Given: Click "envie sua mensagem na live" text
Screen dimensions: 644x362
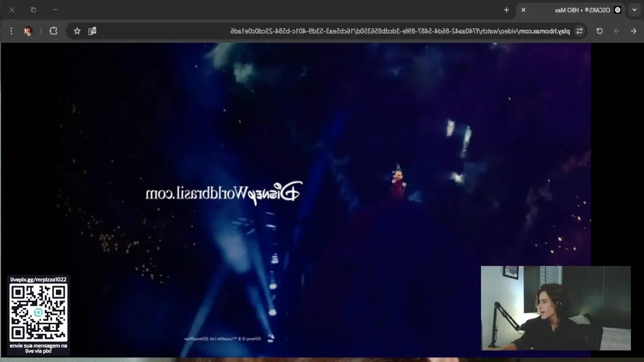Looking at the screenshot, I should (38, 348).
